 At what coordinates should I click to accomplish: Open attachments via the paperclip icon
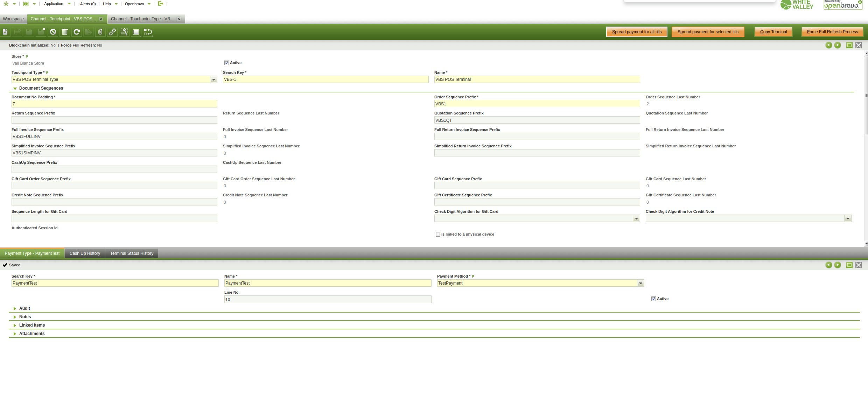100,32
